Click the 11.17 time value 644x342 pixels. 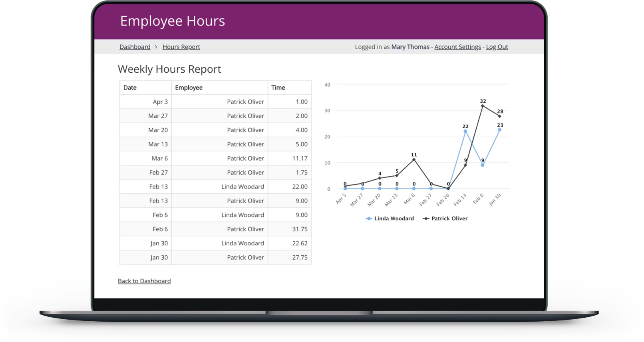[300, 158]
